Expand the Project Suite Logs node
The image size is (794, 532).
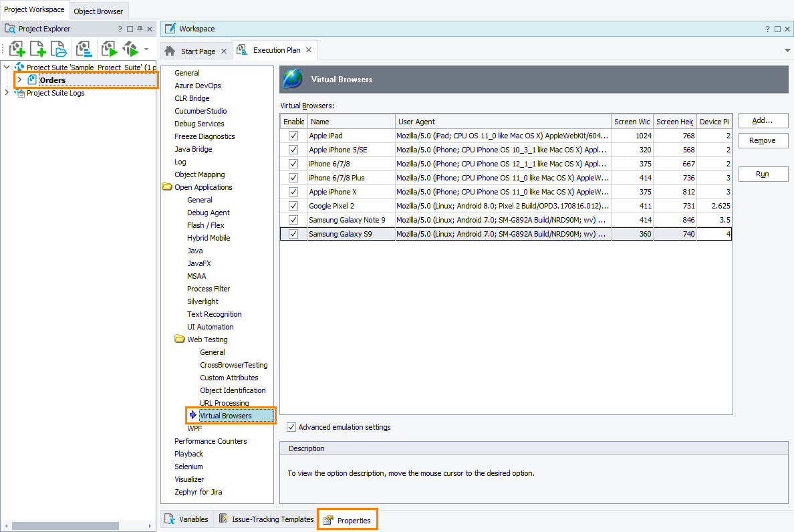6,93
